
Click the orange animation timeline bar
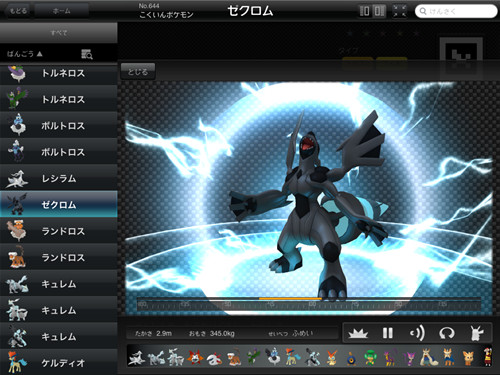[x=290, y=299]
